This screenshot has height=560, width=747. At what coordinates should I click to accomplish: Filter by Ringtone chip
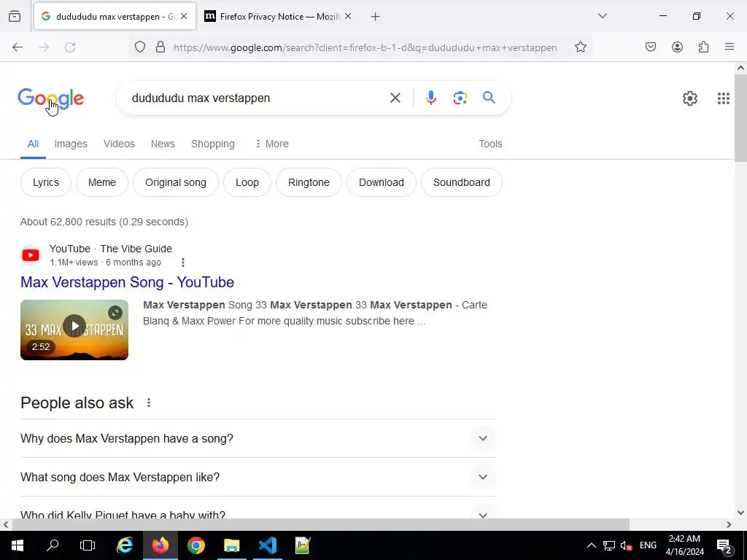click(309, 182)
